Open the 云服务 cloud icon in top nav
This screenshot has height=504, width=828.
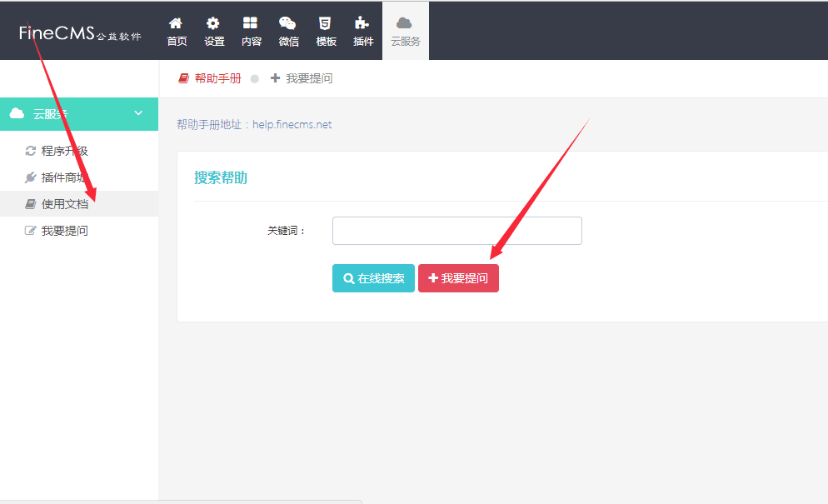(x=405, y=24)
